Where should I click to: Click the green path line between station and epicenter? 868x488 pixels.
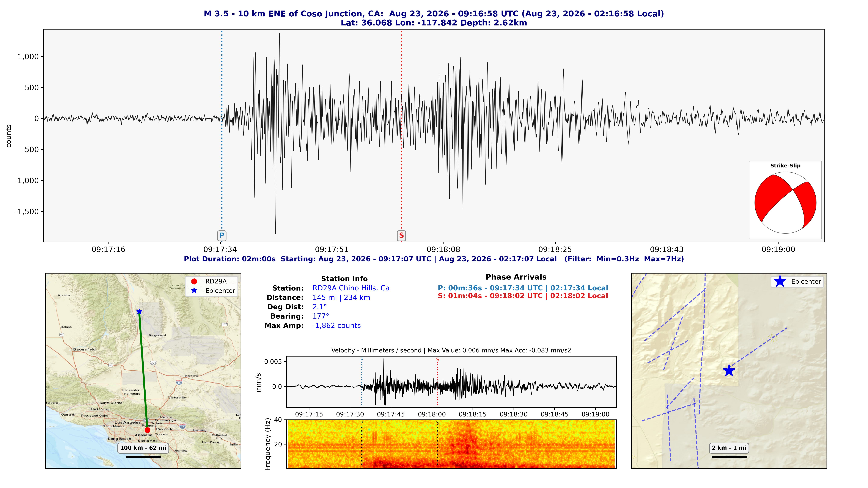(143, 371)
